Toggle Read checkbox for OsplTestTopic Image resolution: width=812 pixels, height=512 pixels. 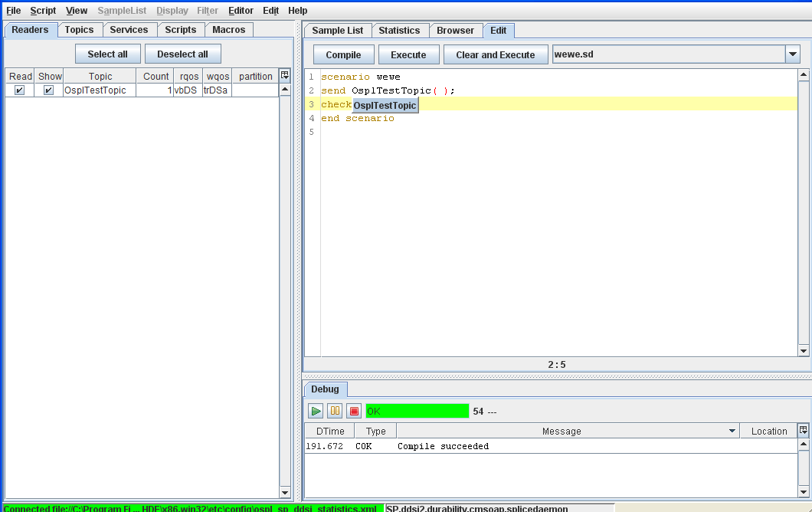click(19, 90)
